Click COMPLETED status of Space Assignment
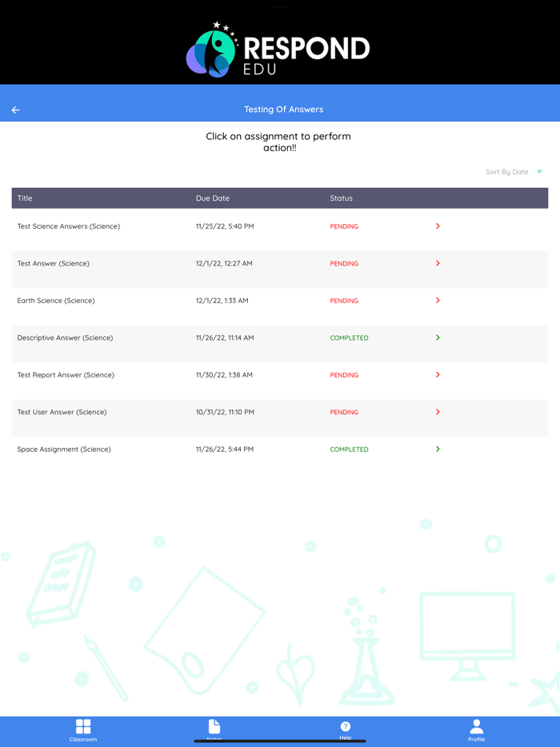This screenshot has height=747, width=560. pyautogui.click(x=349, y=449)
